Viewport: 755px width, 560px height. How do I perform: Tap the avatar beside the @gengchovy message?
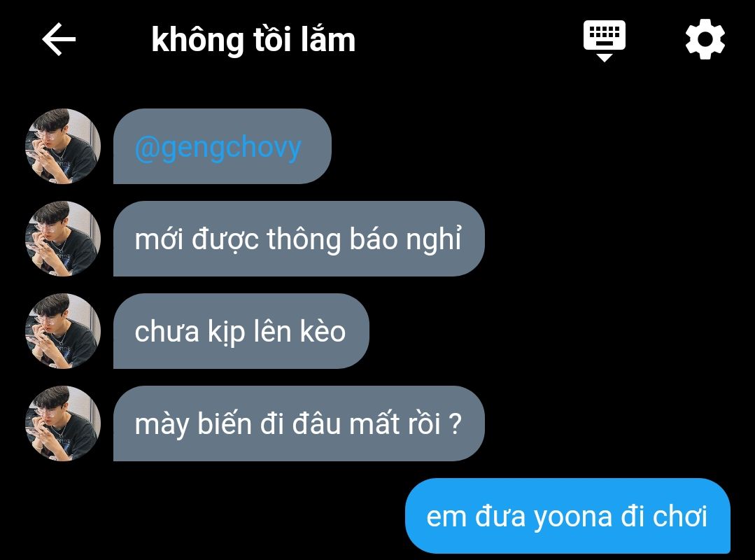(x=63, y=146)
